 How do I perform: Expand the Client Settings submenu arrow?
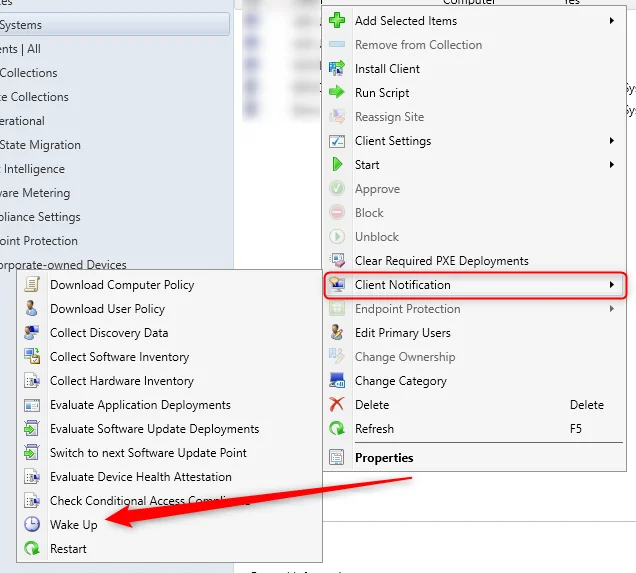click(x=611, y=141)
